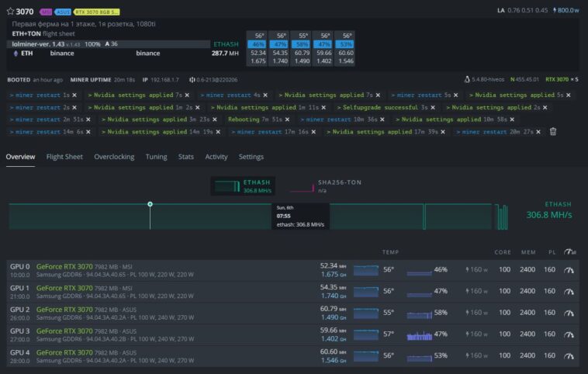Open the Flight Sheet tab

[64, 157]
